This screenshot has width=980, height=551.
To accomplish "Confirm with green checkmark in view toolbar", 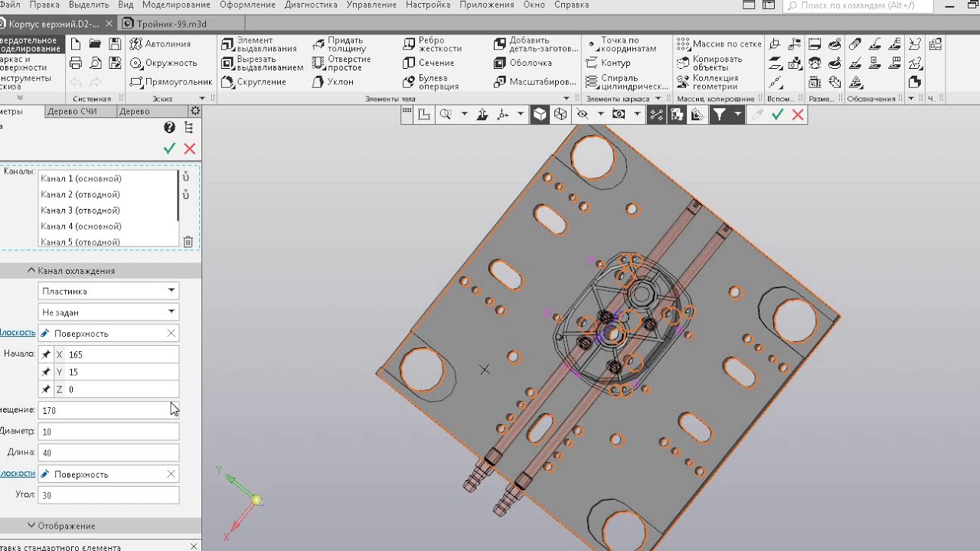I will tap(778, 114).
